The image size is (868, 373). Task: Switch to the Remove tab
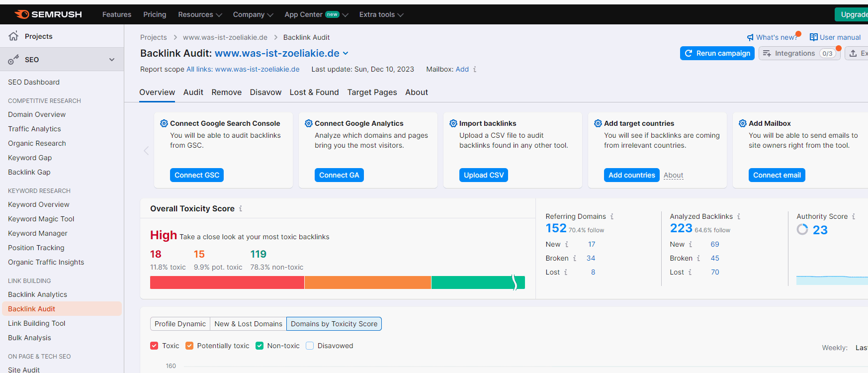tap(227, 92)
